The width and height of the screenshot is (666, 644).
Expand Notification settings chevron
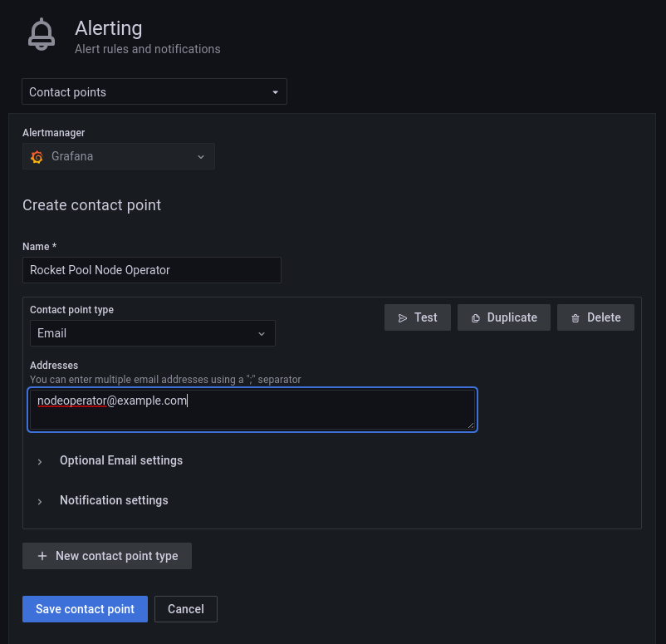40,501
